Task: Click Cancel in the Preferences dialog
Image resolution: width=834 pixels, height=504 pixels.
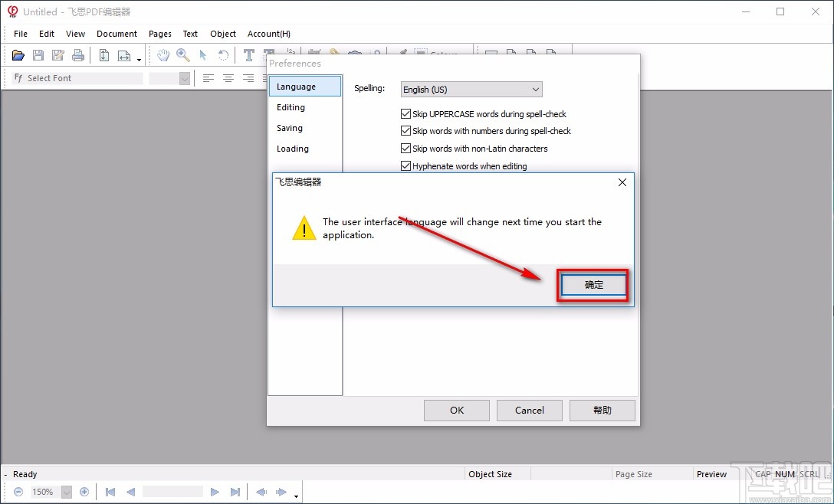Action: [529, 410]
